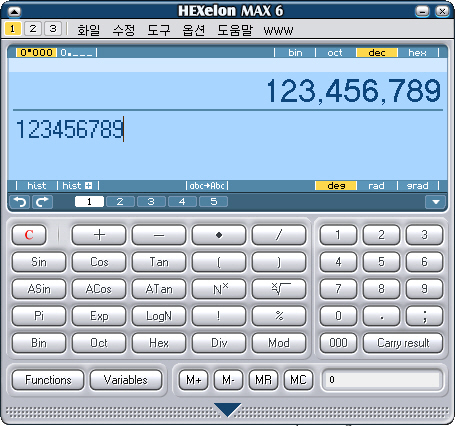Image resolution: width=455 pixels, height=426 pixels.
Task: Click the memory value field showing 0
Action: coord(382,380)
